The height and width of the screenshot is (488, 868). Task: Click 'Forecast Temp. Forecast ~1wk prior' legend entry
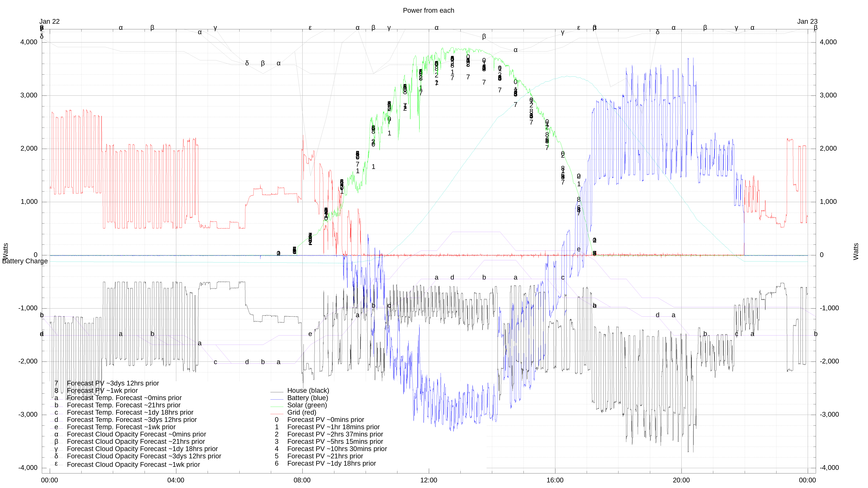[x=121, y=427]
